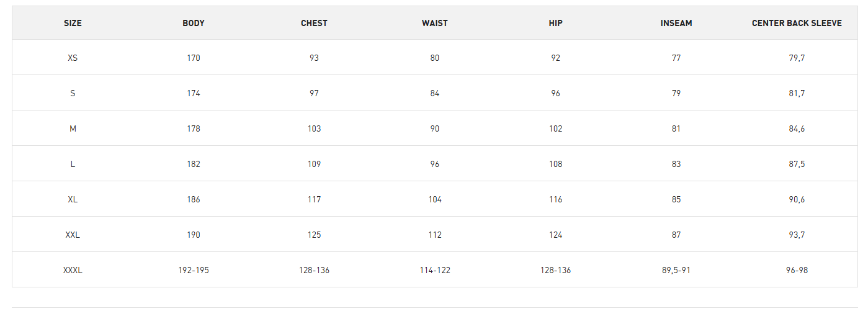Viewport: 868px width, 311px height.
Task: Select the XS size row label
Action: tap(73, 58)
